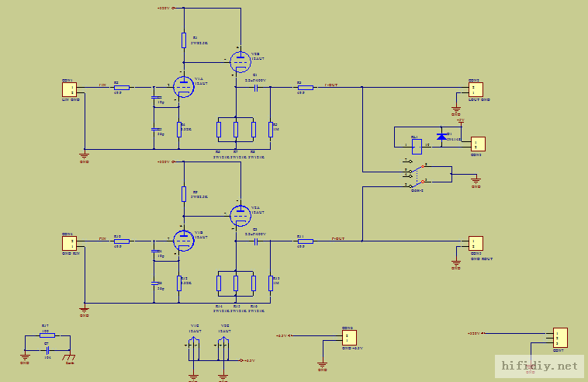This screenshot has width=588, height=382.
Task: Click the lower relay switch contact arm
Action: (x=417, y=184)
